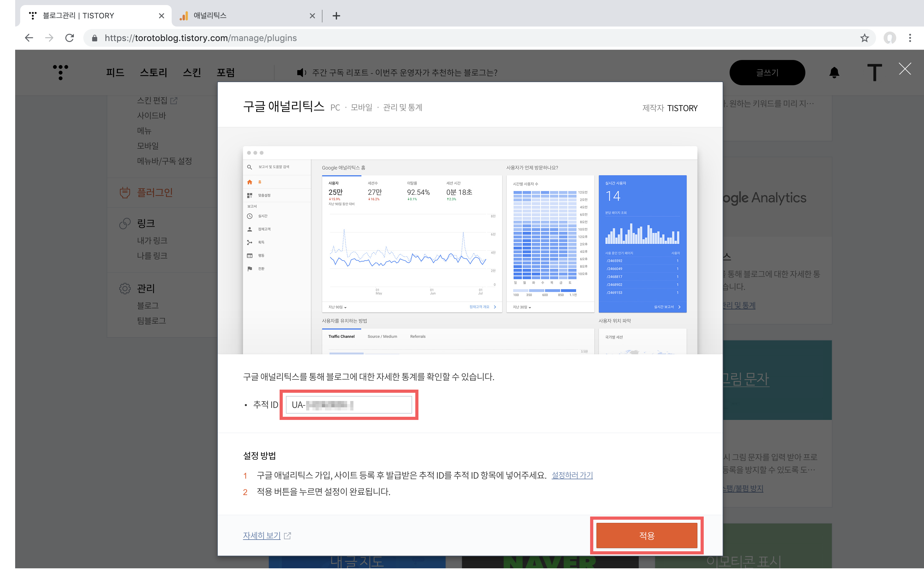
Task: Open 사이드바 settings in sidebar
Action: coord(151,116)
